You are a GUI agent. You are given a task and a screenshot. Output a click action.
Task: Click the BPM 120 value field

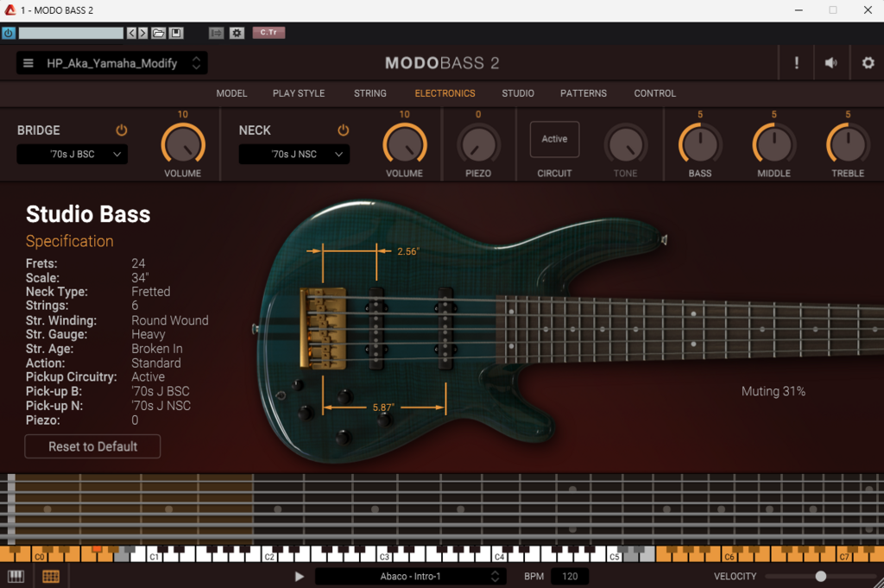coord(570,576)
